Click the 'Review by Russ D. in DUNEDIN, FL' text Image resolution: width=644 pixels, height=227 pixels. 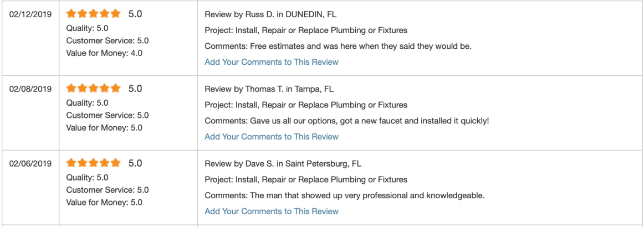click(270, 14)
